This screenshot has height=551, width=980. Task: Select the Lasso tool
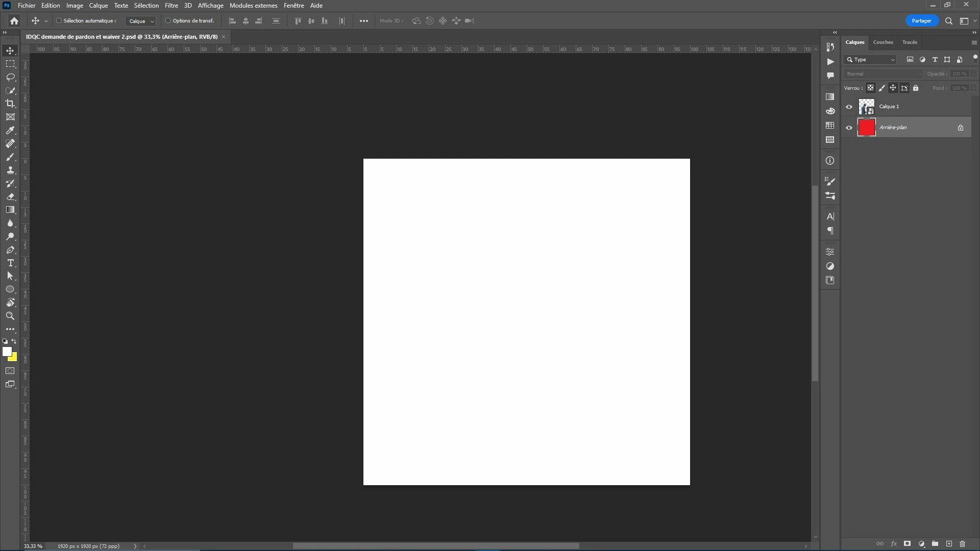10,77
